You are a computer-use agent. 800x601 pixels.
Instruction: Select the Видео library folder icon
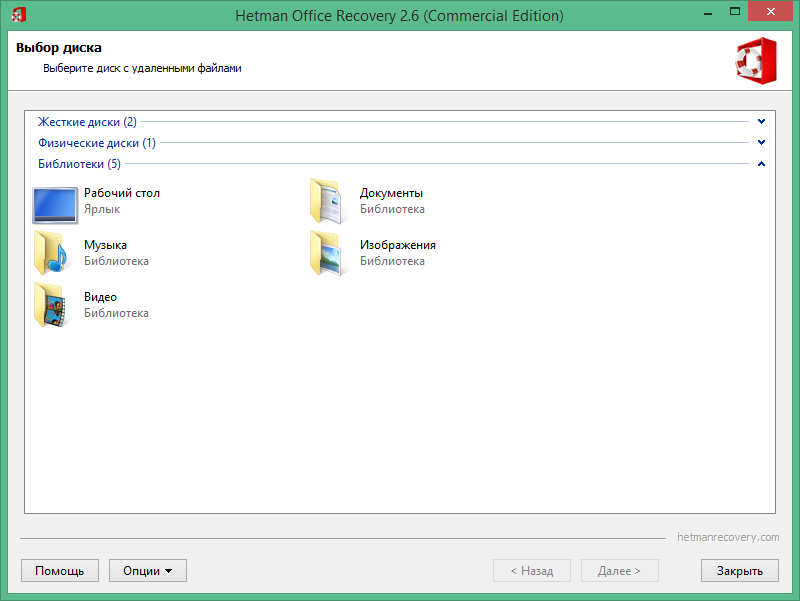click(51, 305)
